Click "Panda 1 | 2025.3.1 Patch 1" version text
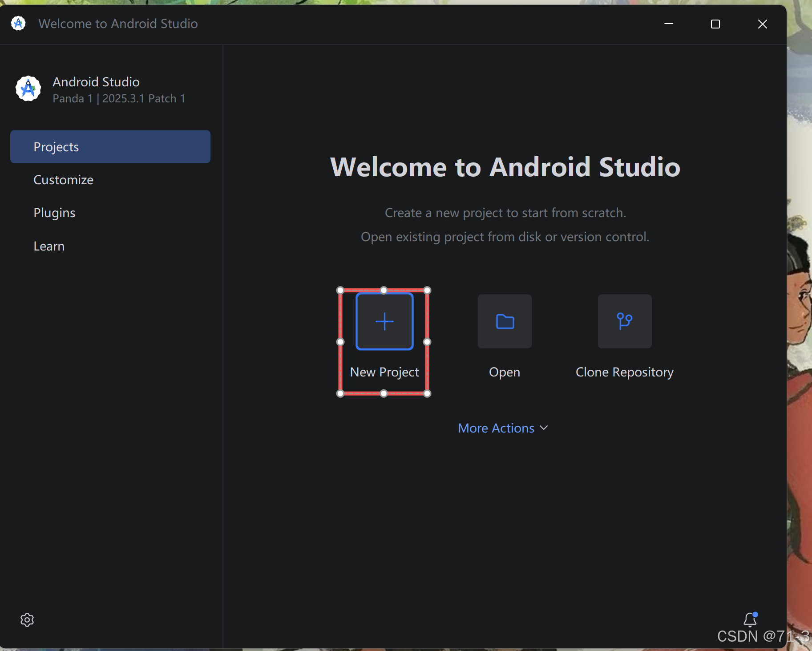The width and height of the screenshot is (812, 651). (x=119, y=98)
